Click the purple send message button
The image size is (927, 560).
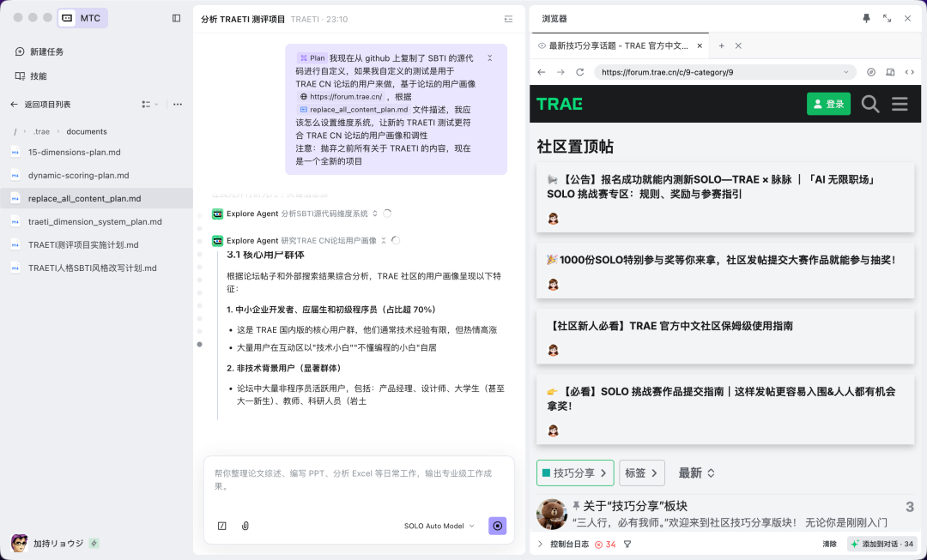497,526
